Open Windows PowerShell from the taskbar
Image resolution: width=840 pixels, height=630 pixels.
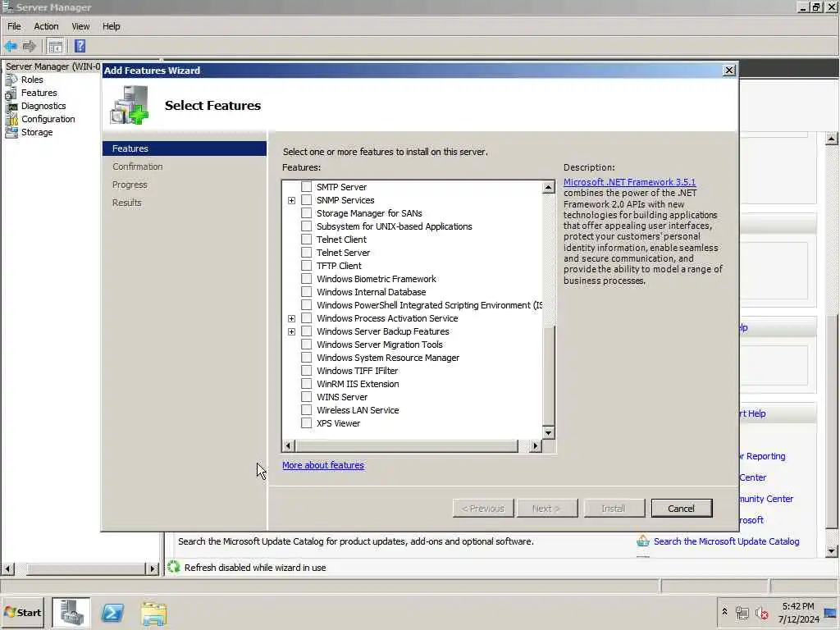pyautogui.click(x=112, y=613)
